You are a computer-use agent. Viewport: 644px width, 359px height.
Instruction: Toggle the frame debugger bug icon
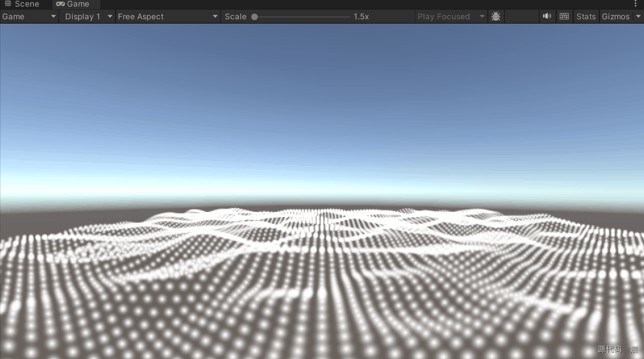[x=496, y=17]
